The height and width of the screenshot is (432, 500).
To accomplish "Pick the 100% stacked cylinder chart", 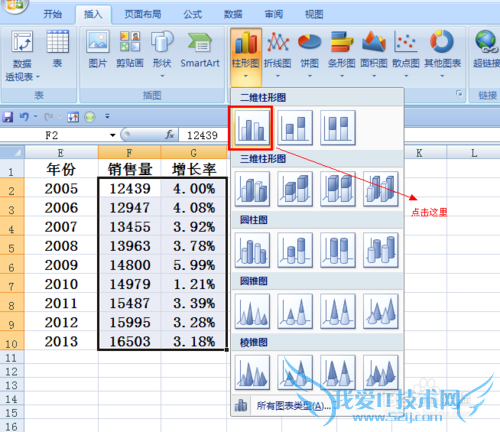I will [x=338, y=250].
